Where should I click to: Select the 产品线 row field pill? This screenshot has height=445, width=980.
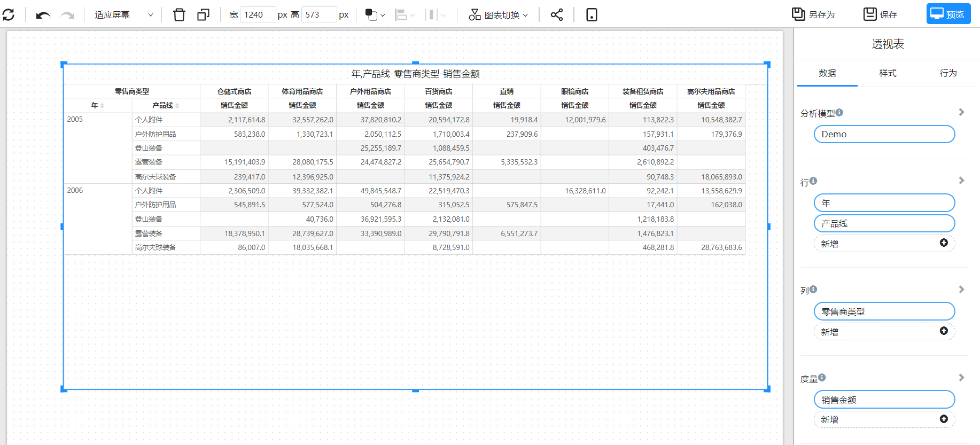pyautogui.click(x=884, y=223)
